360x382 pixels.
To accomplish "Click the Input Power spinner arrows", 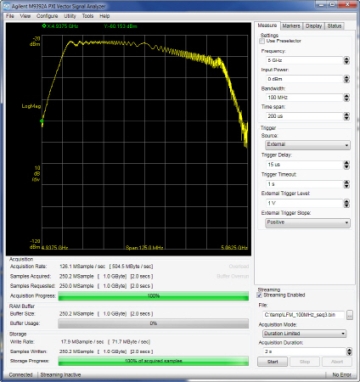I will pyautogui.click(x=347, y=79).
